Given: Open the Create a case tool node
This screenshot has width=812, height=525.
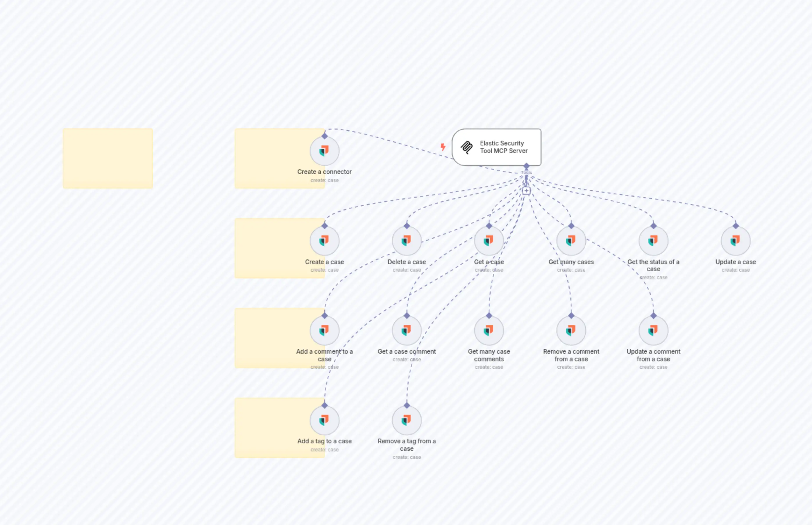Looking at the screenshot, I should point(325,241).
